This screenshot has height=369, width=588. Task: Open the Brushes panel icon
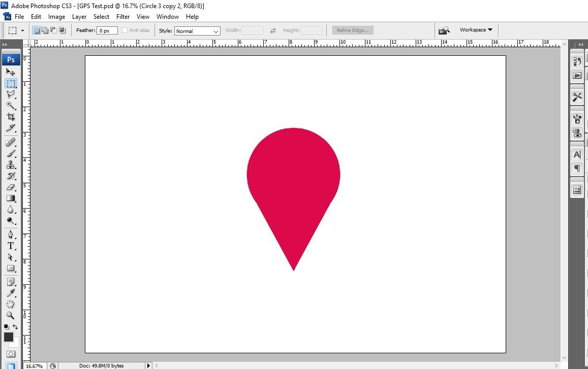[x=577, y=119]
